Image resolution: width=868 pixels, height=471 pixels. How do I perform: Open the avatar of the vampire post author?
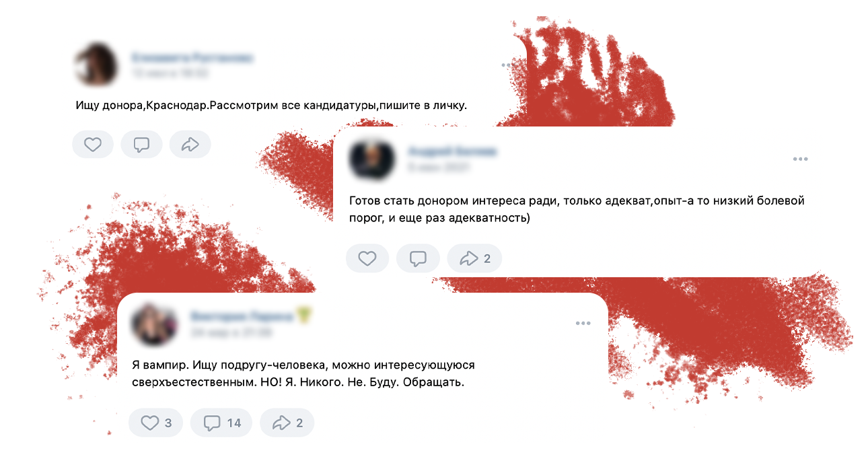[155, 324]
